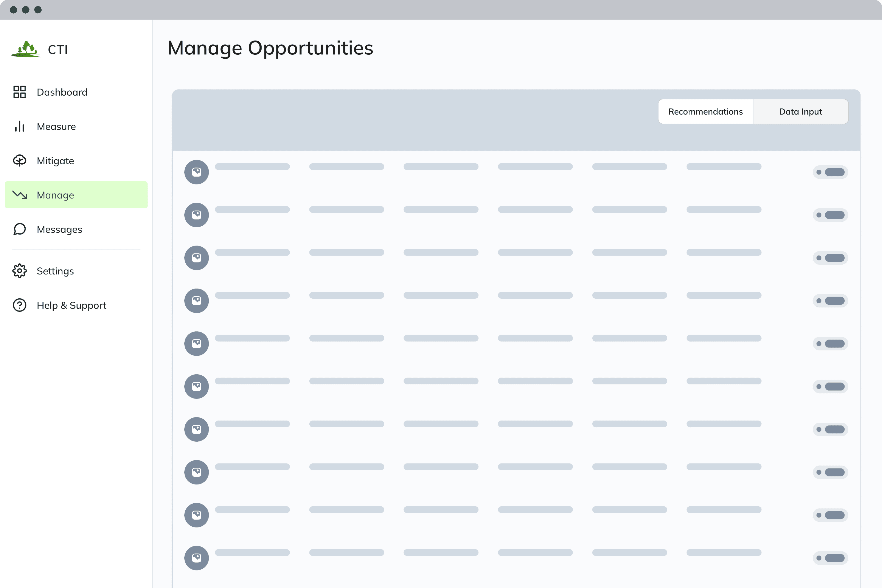Screen dimensions: 882x588
Task: Toggle the switch in the eighth table row
Action: pos(830,472)
